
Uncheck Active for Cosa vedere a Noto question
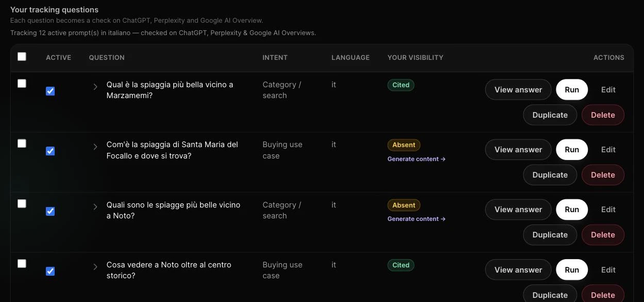pyautogui.click(x=50, y=272)
